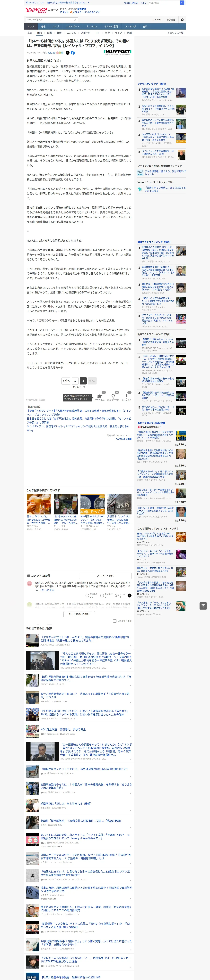Viewport: 210px width, 980px height.
Task: Open the みんなの意見 tab
Action: click(111, 26)
